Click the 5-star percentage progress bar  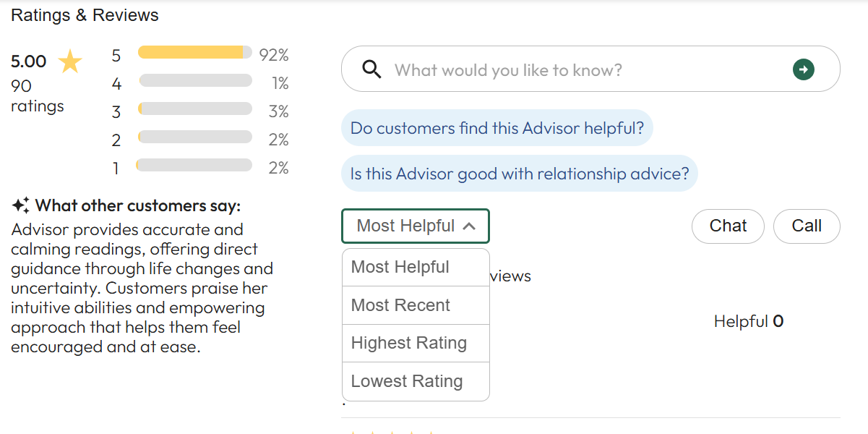[x=194, y=54]
